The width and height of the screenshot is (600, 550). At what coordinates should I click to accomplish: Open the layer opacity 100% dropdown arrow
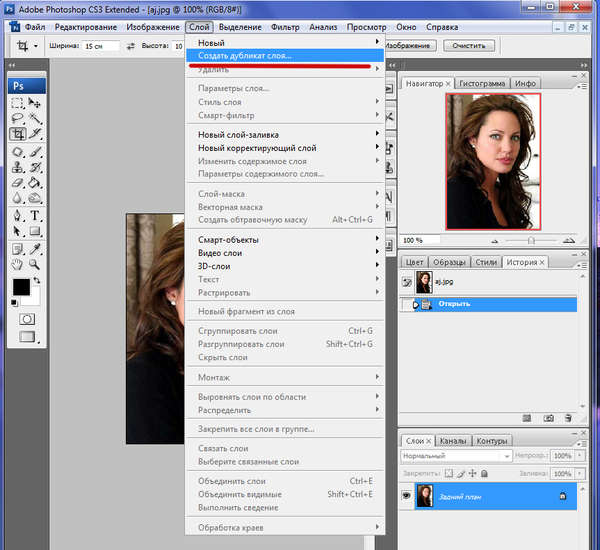[582, 455]
